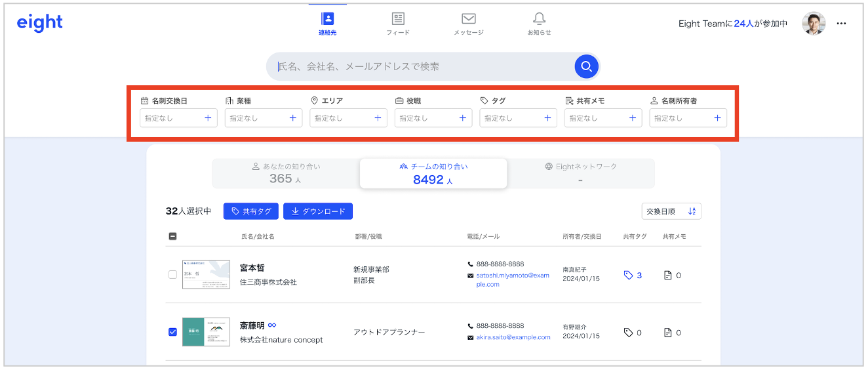
Task: Open the 連絡先 contacts icon
Action: tap(327, 19)
